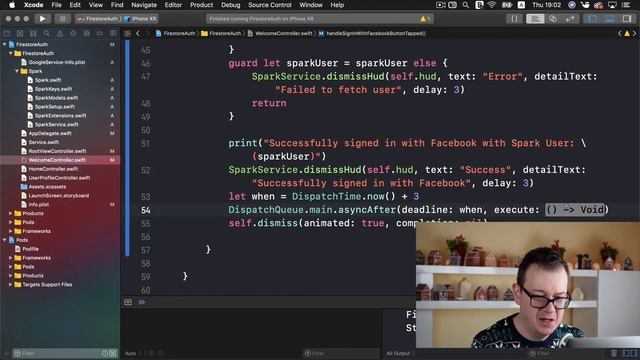Open the Find navigator magnifier icon
The width and height of the screenshot is (640, 360).
(47, 33)
